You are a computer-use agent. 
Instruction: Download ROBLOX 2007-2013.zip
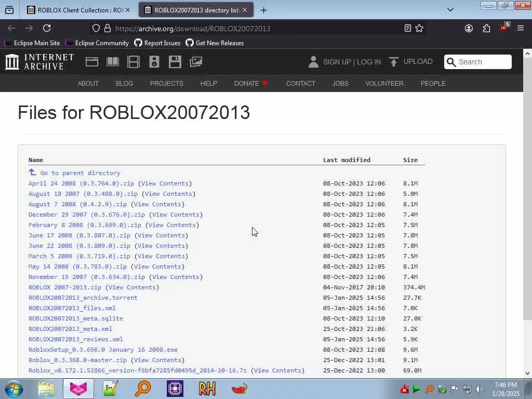pos(65,287)
